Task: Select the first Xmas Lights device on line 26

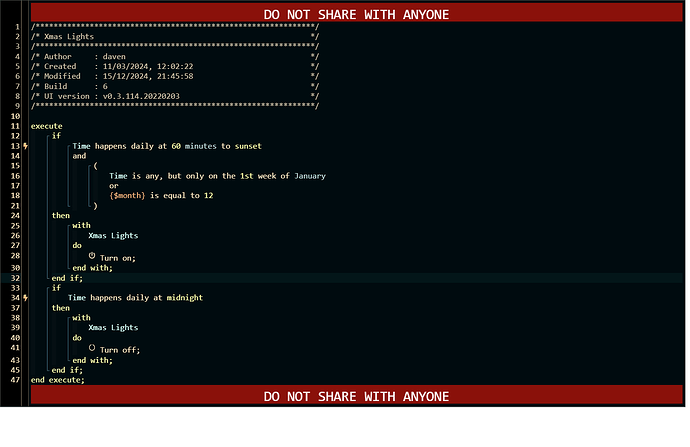Action: tap(113, 236)
